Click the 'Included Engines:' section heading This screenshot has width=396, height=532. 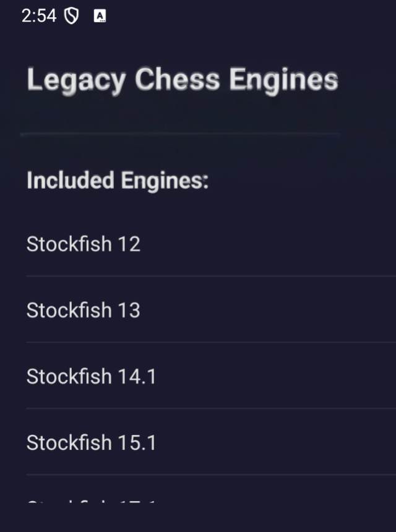click(118, 181)
